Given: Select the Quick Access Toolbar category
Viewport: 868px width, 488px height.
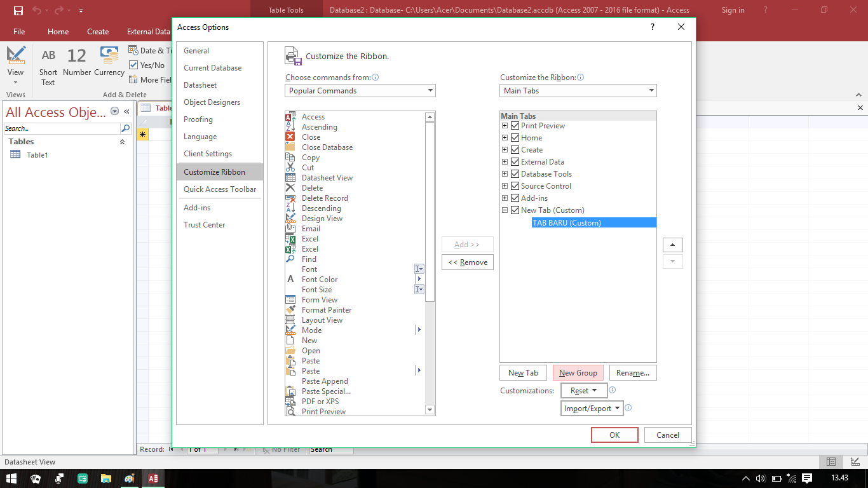Looking at the screenshot, I should [x=219, y=189].
